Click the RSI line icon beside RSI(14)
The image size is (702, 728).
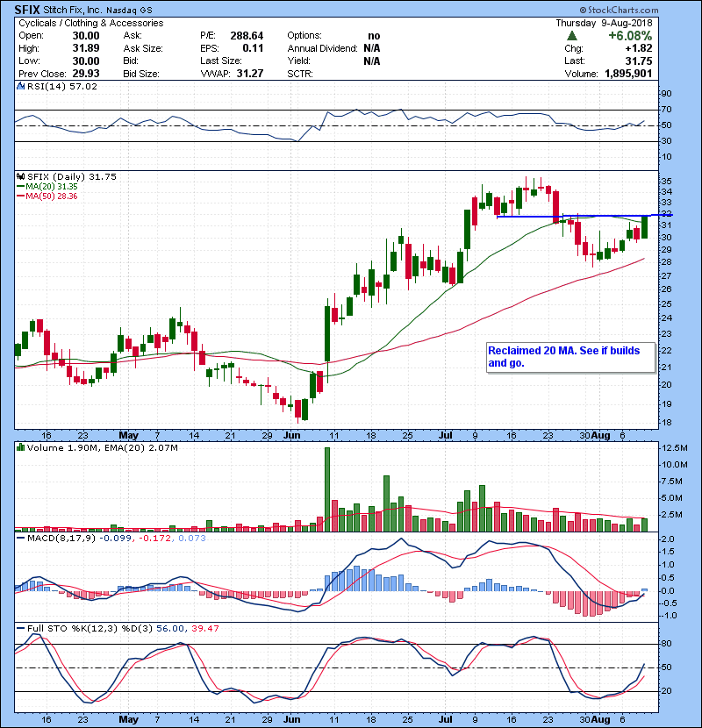coord(20,86)
